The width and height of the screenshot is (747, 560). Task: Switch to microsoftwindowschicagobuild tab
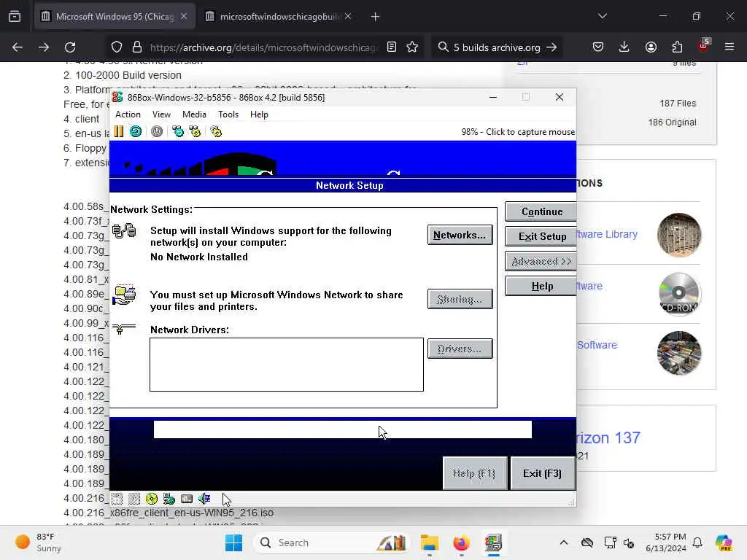coord(280,17)
